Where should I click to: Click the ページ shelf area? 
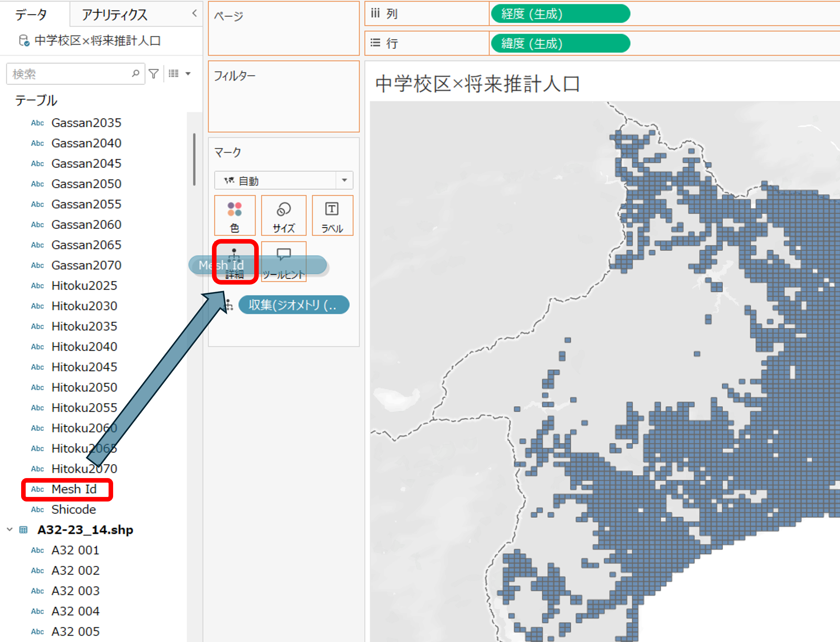pos(283,28)
